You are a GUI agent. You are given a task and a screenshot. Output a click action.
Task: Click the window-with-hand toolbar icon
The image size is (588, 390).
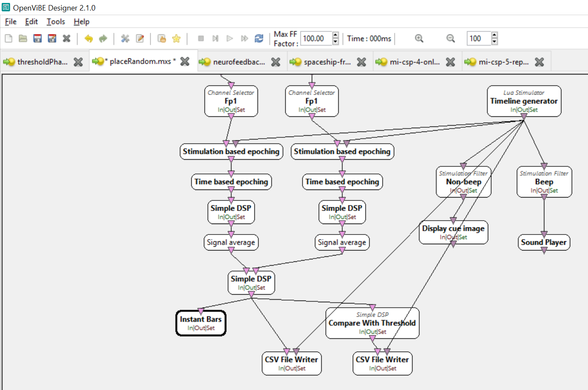tap(162, 39)
